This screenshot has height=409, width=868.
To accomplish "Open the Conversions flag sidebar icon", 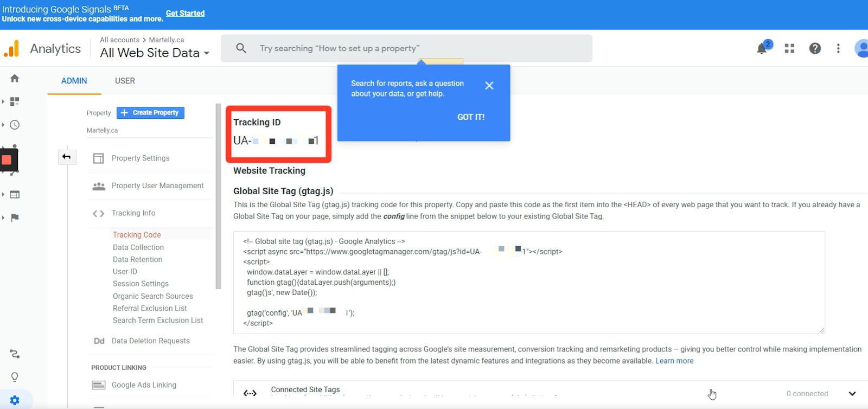I will tap(15, 218).
